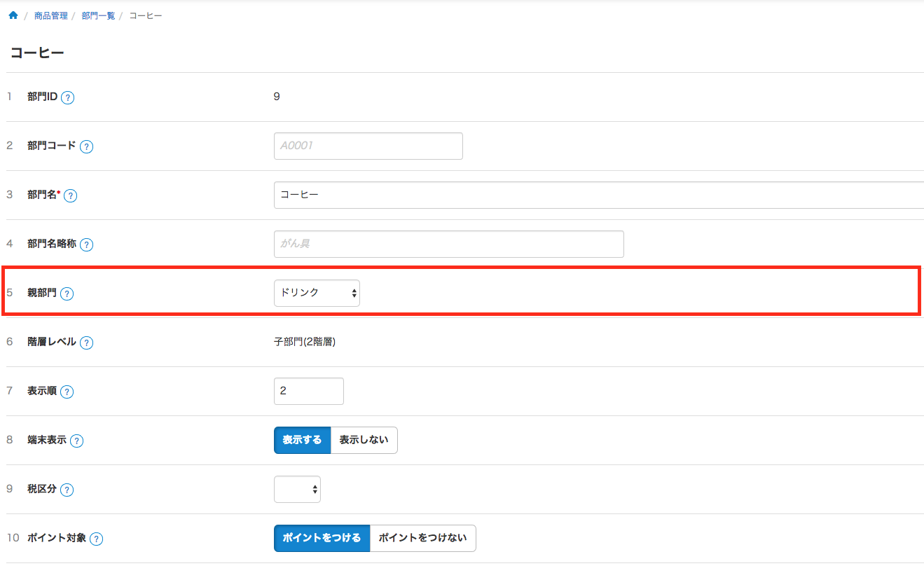
Task: Click the 部門ID value 9
Action: [277, 97]
